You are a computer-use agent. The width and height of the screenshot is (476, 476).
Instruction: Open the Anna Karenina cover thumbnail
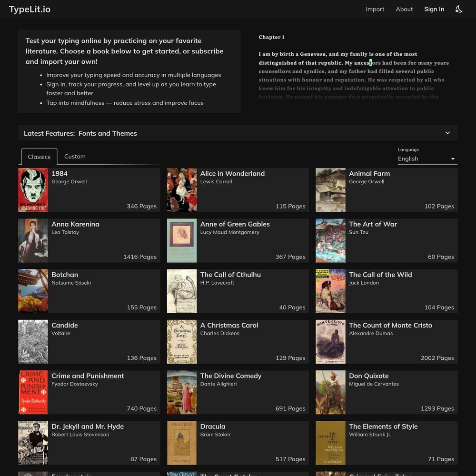tap(33, 240)
